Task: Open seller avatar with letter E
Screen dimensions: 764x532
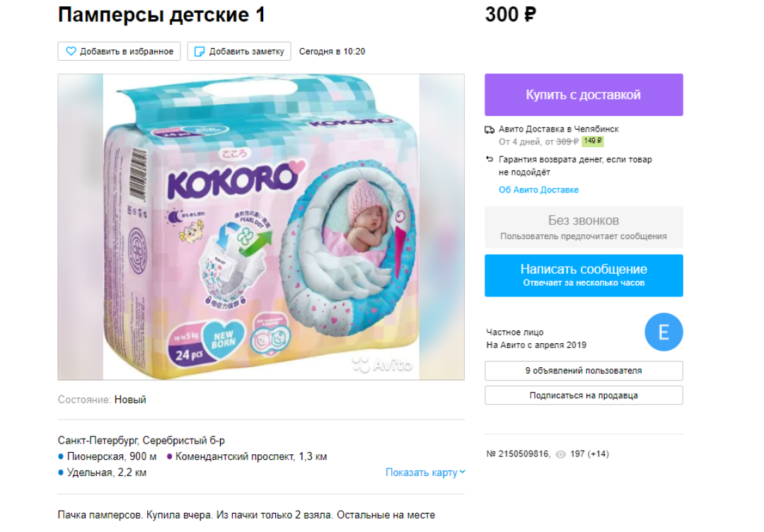Action: [664, 332]
